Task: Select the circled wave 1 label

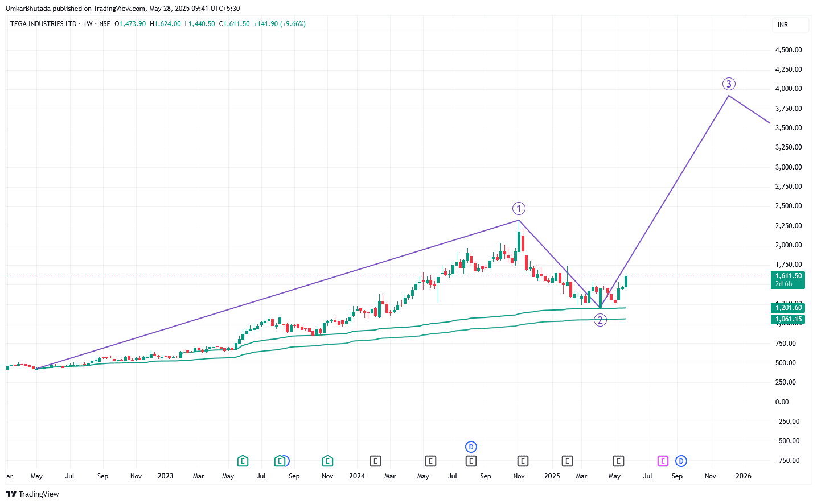Action: tap(519, 209)
